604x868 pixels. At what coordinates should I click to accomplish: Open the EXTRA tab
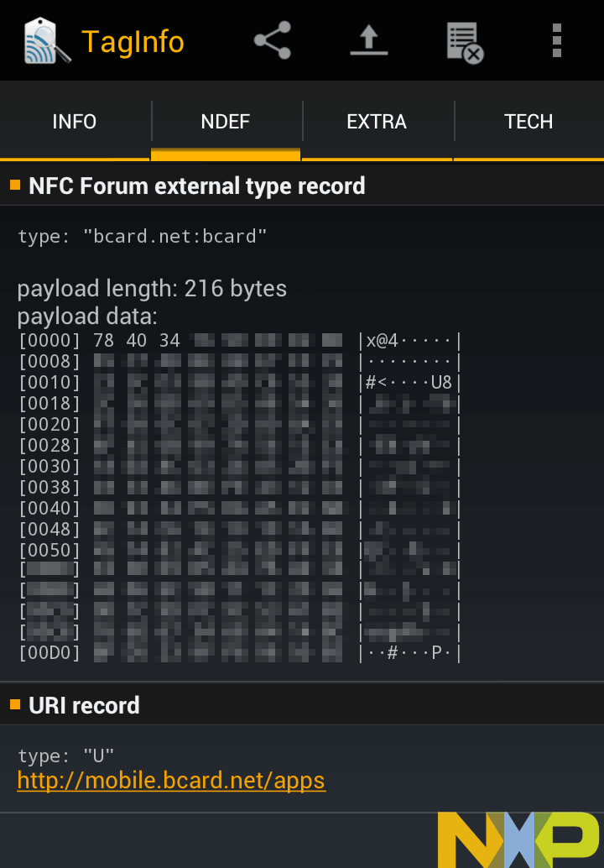click(377, 122)
